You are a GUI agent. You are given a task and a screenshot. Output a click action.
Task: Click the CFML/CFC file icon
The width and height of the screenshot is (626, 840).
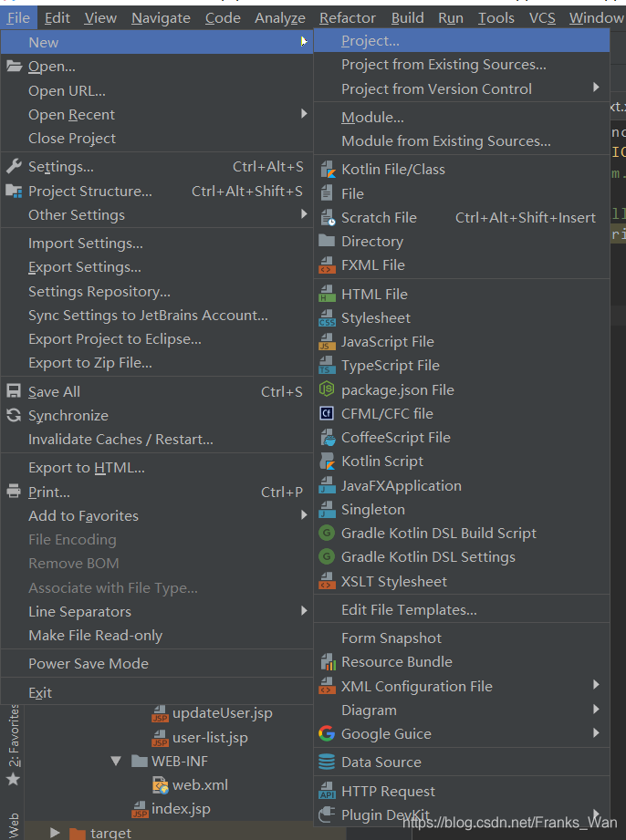(x=327, y=413)
